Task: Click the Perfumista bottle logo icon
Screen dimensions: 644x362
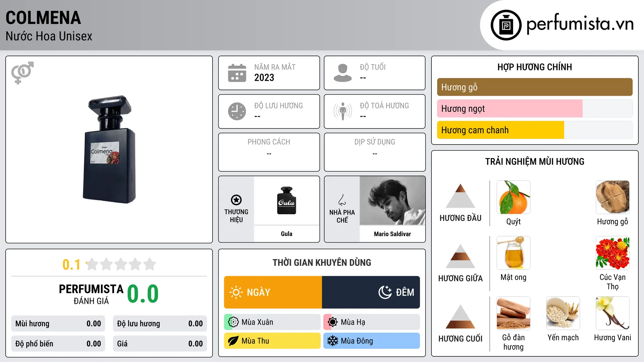Action: click(x=506, y=25)
